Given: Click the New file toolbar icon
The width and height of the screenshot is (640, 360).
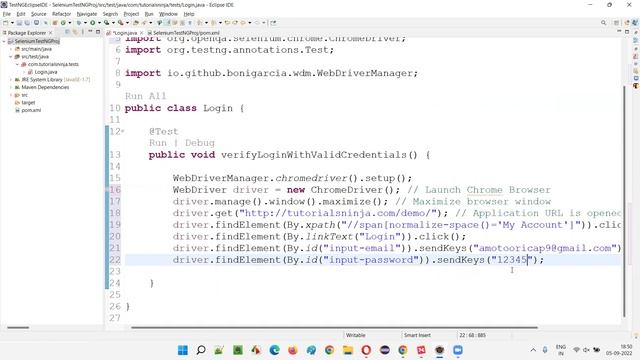Looking at the screenshot, I should point(6,23).
